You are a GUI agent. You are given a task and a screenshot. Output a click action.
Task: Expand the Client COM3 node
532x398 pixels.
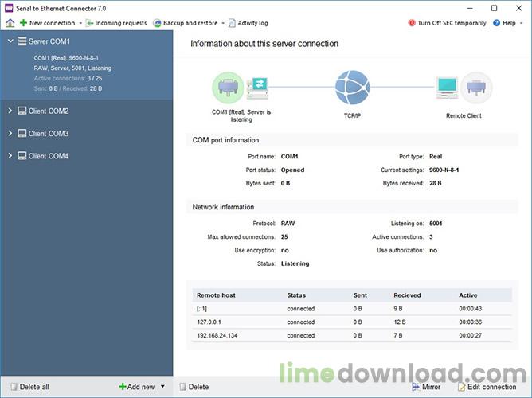tap(10, 133)
